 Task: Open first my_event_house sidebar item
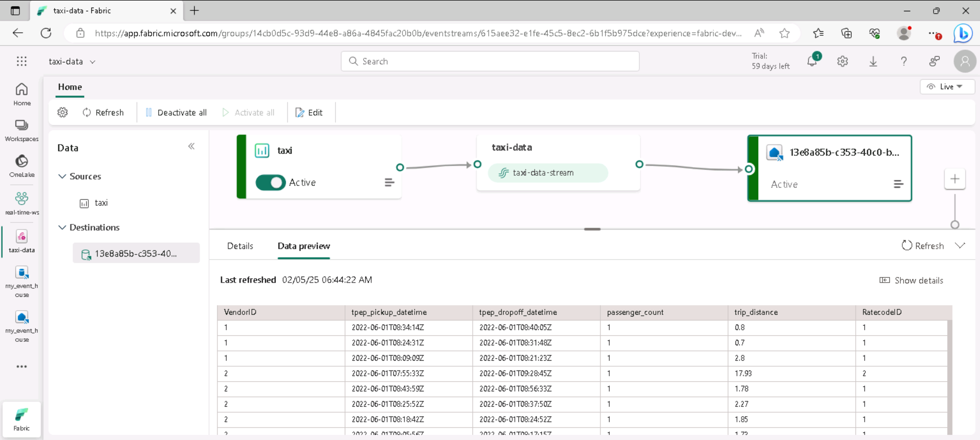pyautogui.click(x=22, y=282)
